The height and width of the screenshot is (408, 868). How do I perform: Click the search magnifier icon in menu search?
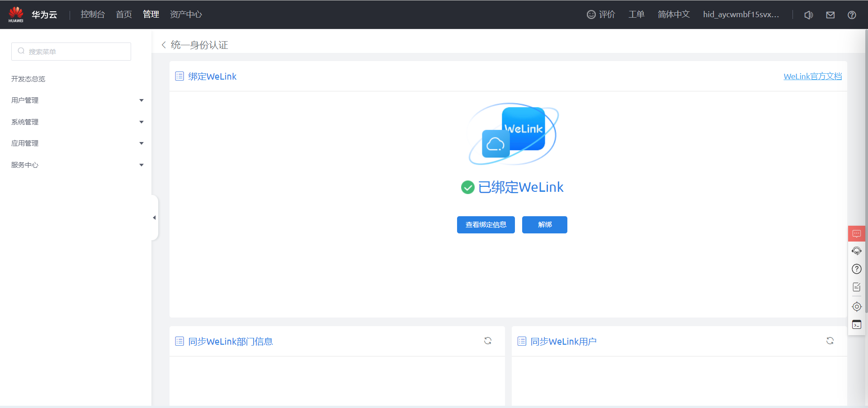tap(21, 51)
